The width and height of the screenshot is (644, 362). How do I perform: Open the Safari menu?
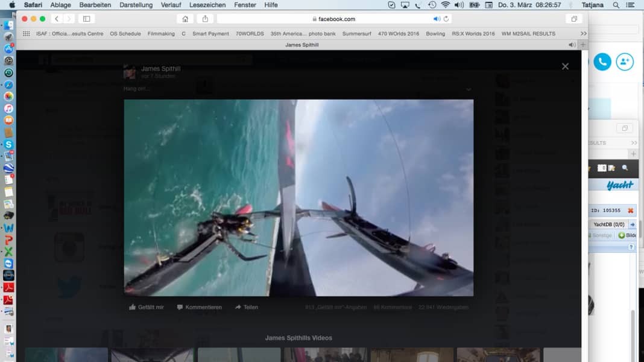click(33, 5)
